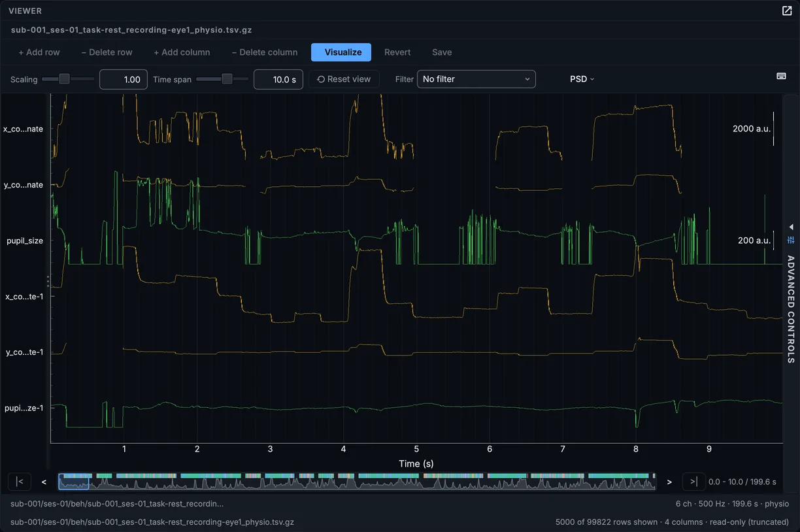Screen dimensions: 800x532
Task: Click the full file path in the bottom bar
Action: pyautogui.click(x=152, y=522)
